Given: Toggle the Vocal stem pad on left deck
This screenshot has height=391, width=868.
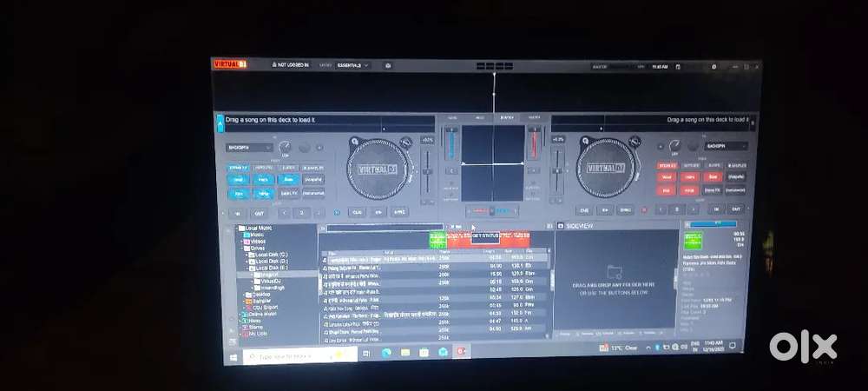Looking at the screenshot, I should [x=239, y=179].
